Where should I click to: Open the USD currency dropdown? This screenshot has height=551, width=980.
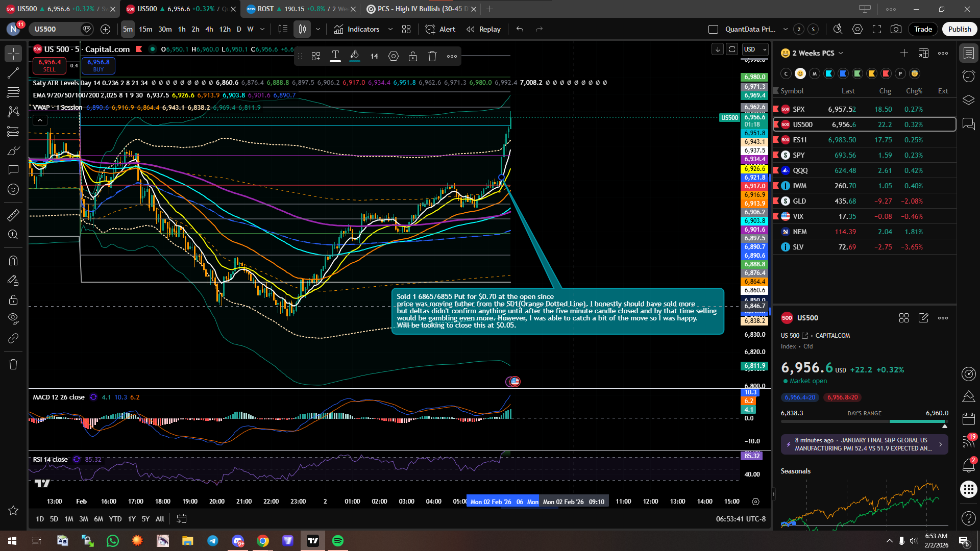755,49
